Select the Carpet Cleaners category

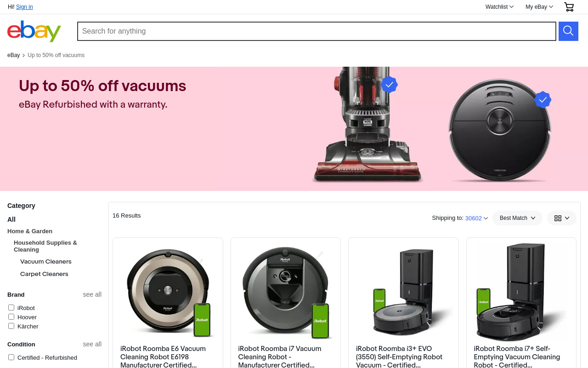(x=44, y=274)
